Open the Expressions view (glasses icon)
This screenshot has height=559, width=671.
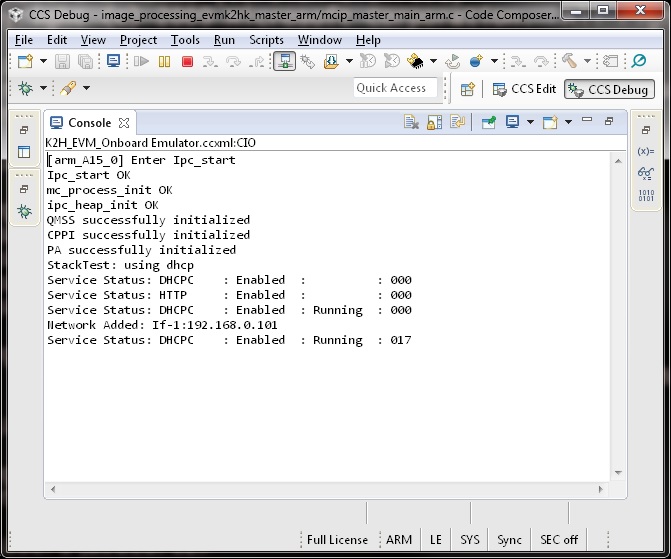pyautogui.click(x=645, y=172)
